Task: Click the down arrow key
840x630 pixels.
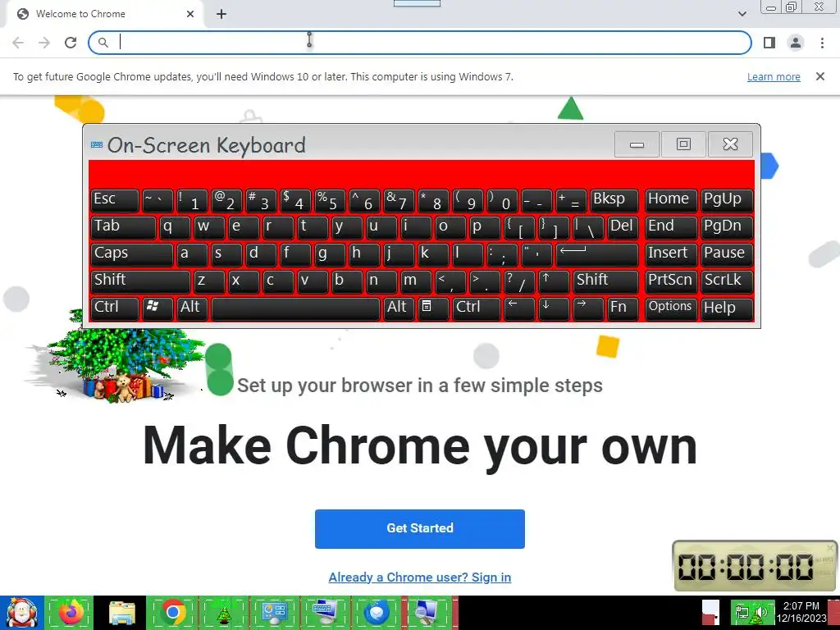Action: pos(554,308)
